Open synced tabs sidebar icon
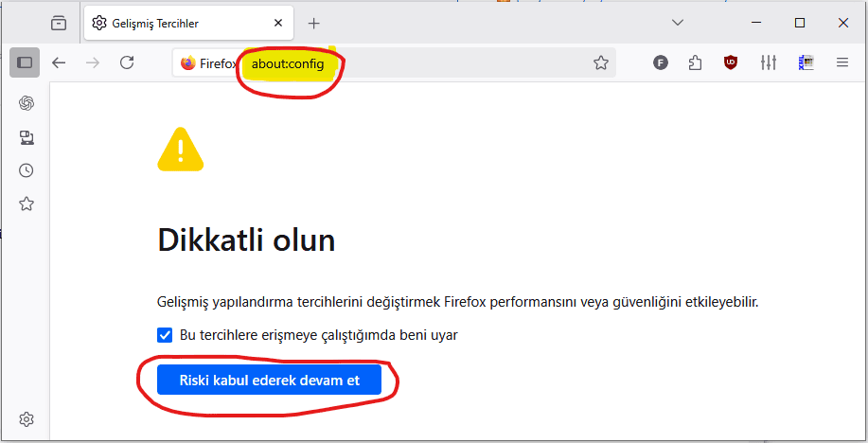The image size is (868, 443). pos(26,137)
